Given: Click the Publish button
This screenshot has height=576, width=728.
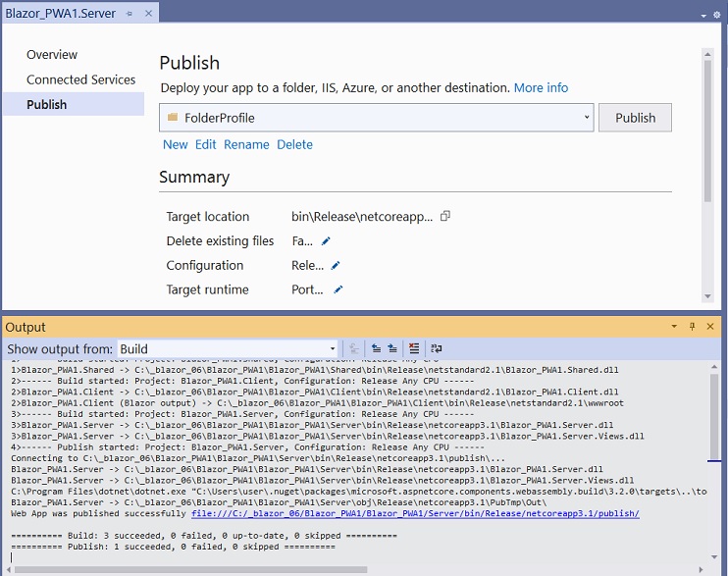Looking at the screenshot, I should click(x=635, y=118).
